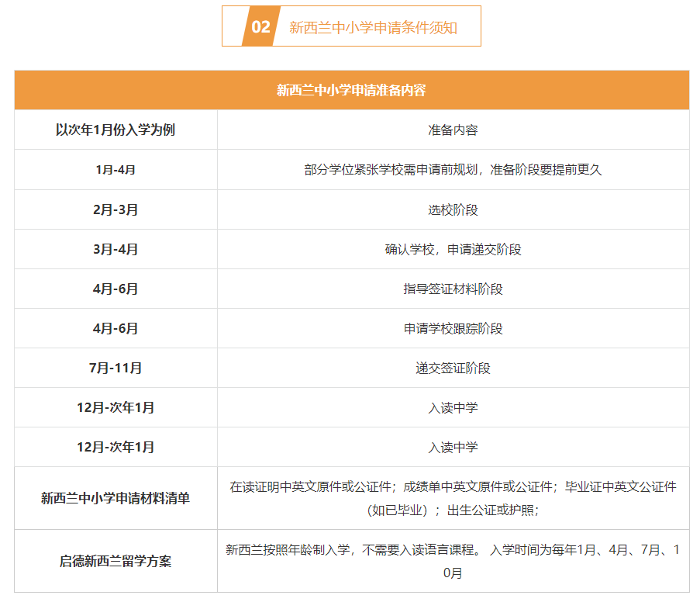The height and width of the screenshot is (609, 700).
Task: Click the second 入读中学 cell
Action: tap(453, 447)
